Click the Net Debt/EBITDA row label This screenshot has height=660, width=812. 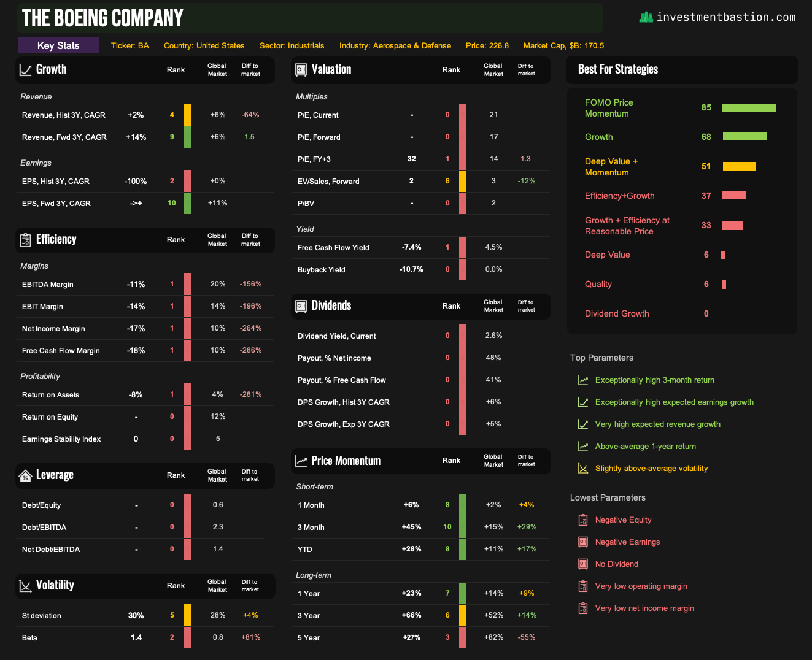(x=51, y=549)
